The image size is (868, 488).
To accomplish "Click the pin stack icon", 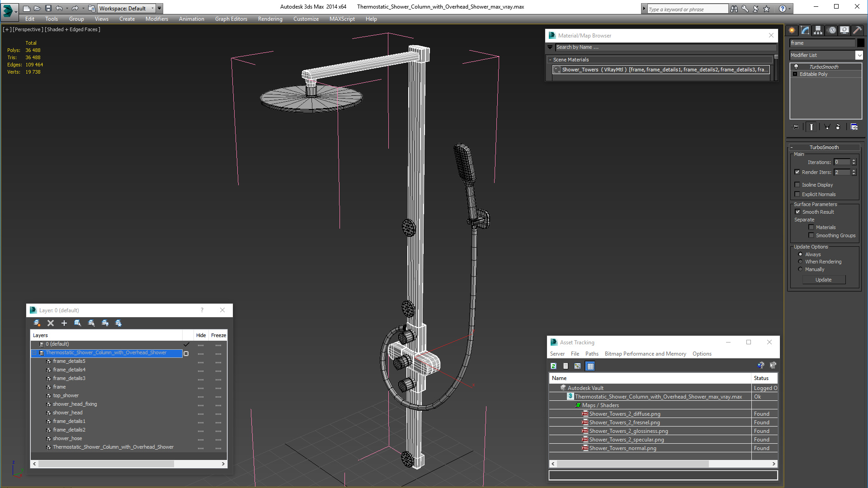I will [x=796, y=127].
